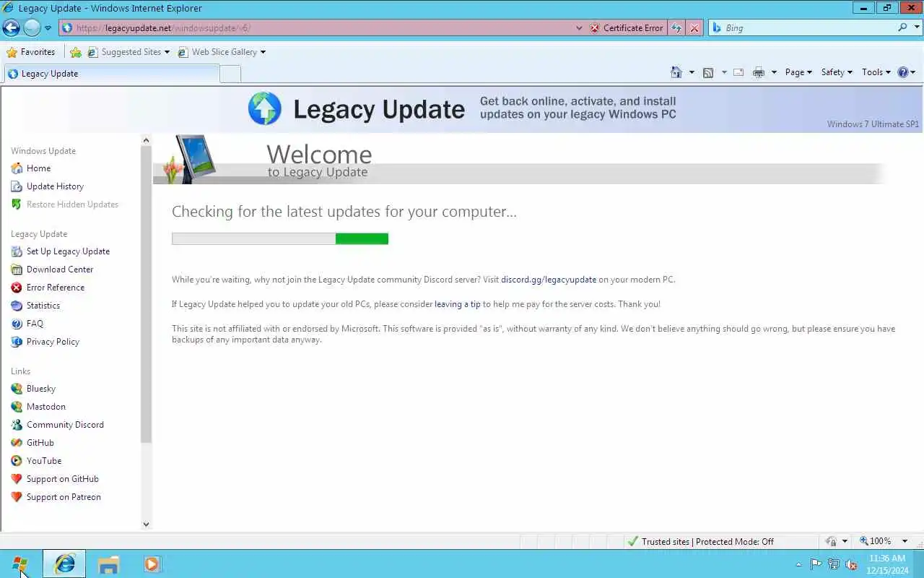Image resolution: width=924 pixels, height=578 pixels.
Task: Click the sidebar scroll up arrow
Action: click(146, 140)
